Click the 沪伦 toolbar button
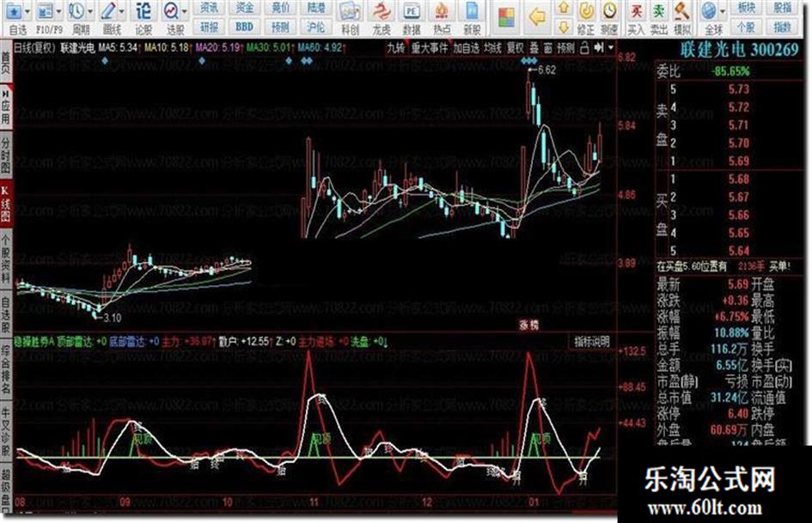Image resolution: width=812 pixels, height=523 pixels. (316, 27)
